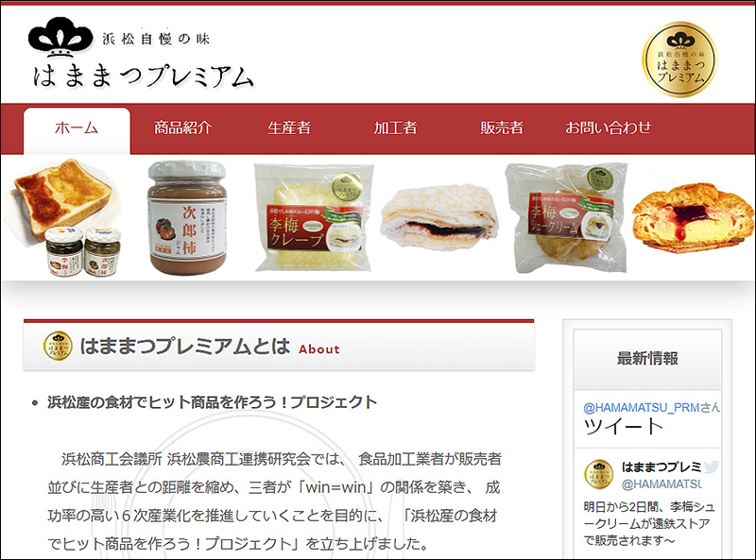Click the はままつプレミアム site logo
This screenshot has width=756, height=560.
(x=141, y=54)
